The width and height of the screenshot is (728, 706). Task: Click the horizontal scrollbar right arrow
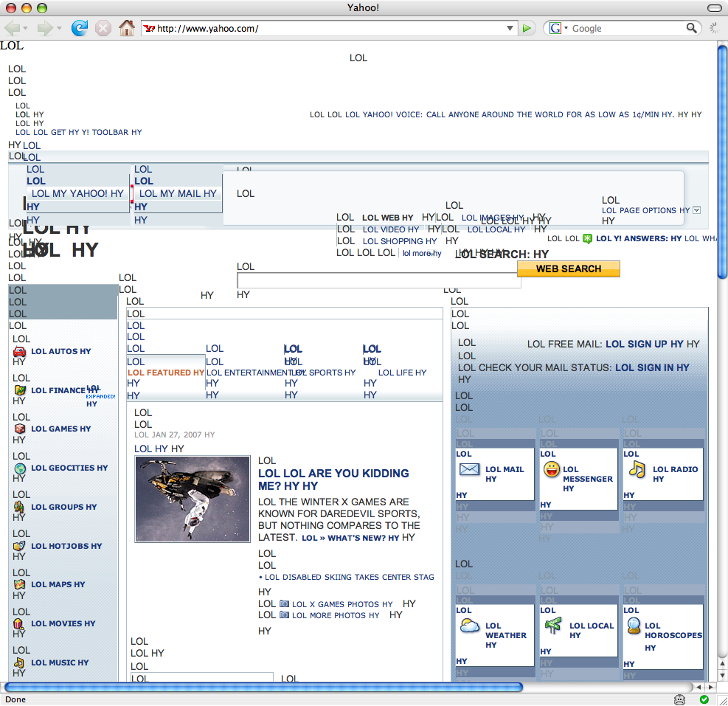(710, 687)
